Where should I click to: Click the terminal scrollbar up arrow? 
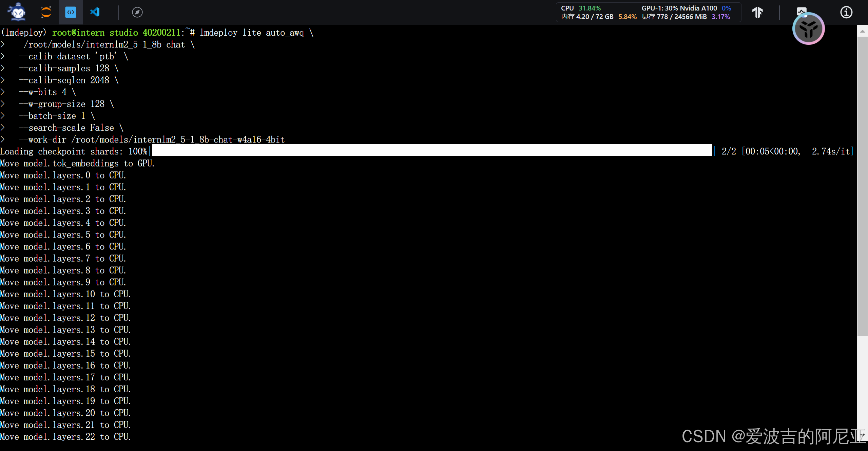[862, 31]
